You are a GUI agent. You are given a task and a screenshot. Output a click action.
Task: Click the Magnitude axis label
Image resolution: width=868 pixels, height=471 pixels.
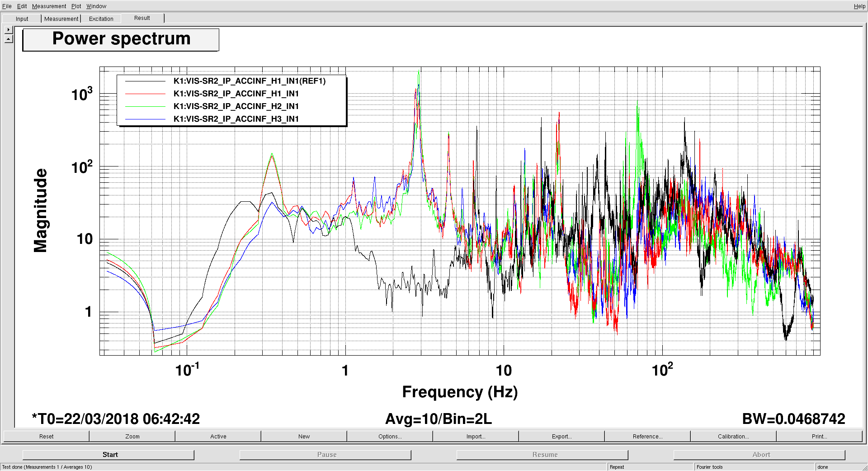point(41,210)
